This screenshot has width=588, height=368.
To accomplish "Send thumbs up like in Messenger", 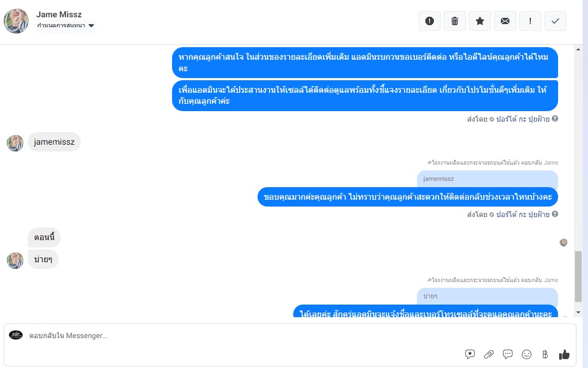I will (x=564, y=354).
